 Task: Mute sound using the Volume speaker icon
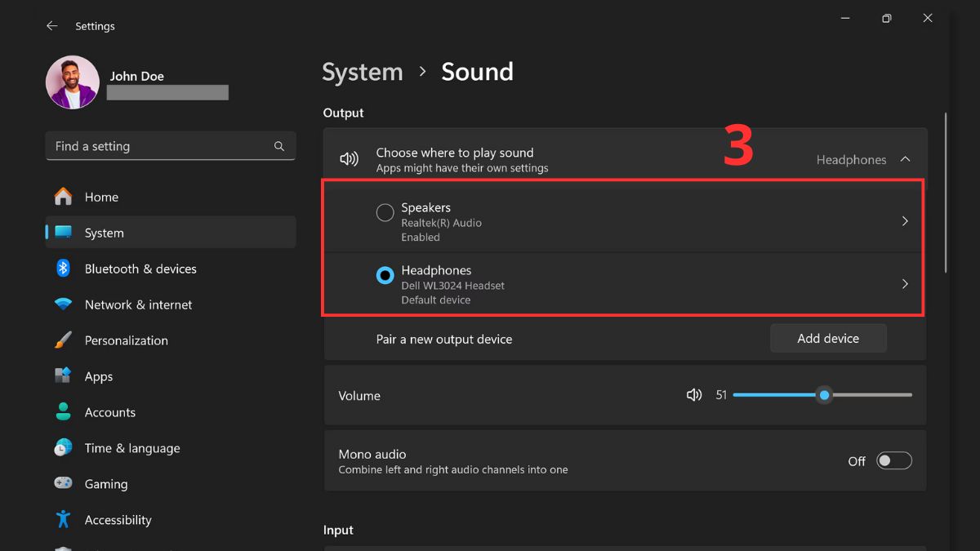694,395
